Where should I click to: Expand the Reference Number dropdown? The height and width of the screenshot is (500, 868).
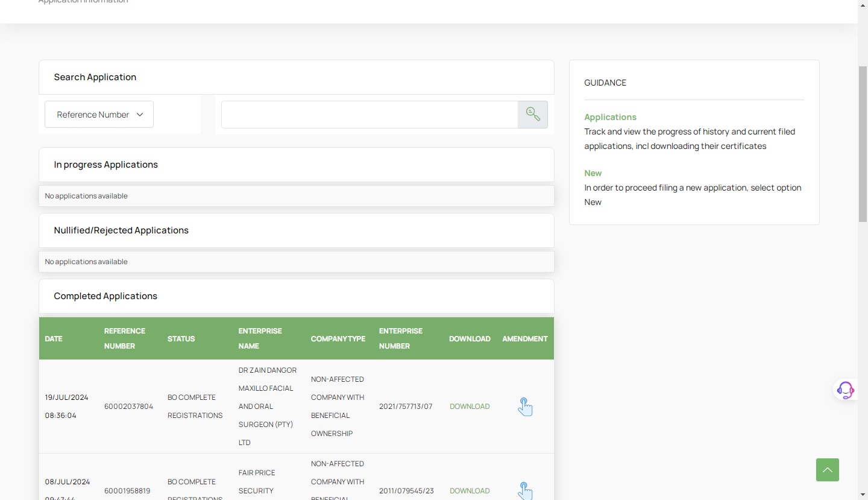pos(99,115)
